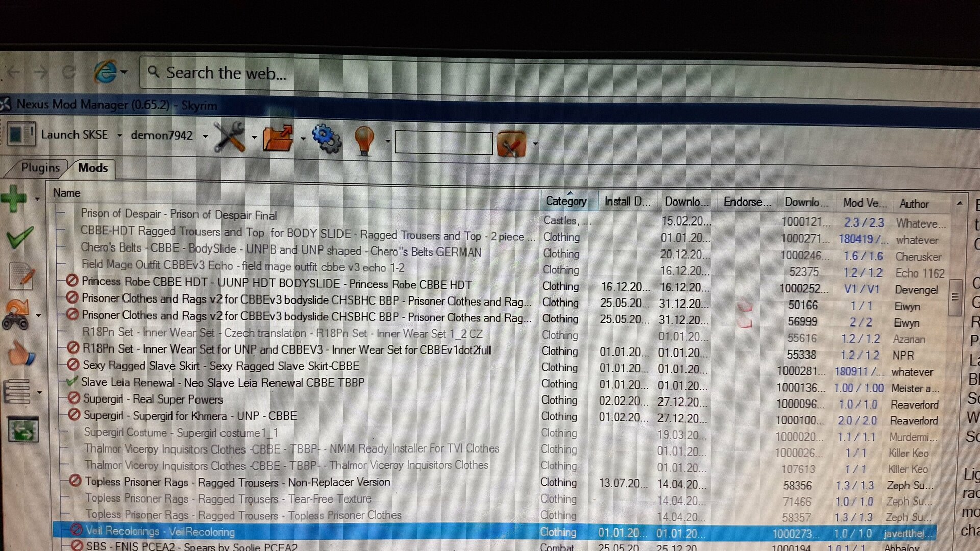Toggle the Veil Recolorings status icon
The width and height of the screenshot is (980, 551).
pos(77,530)
